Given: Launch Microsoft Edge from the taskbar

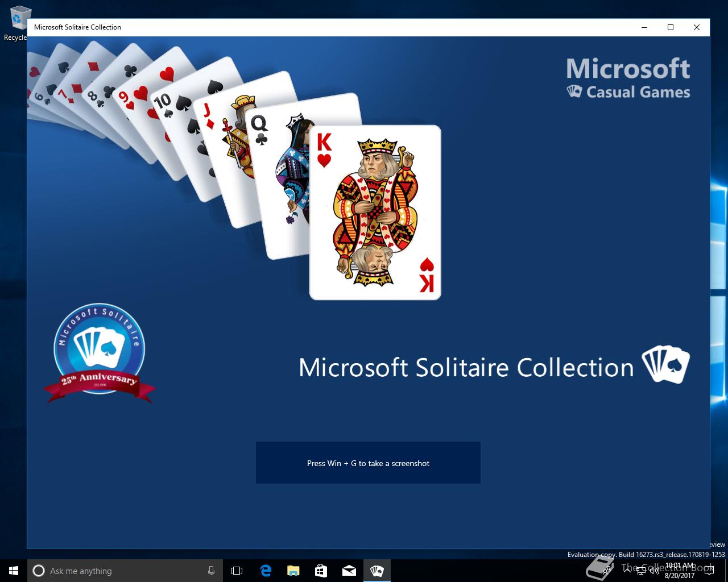Looking at the screenshot, I should (266, 571).
